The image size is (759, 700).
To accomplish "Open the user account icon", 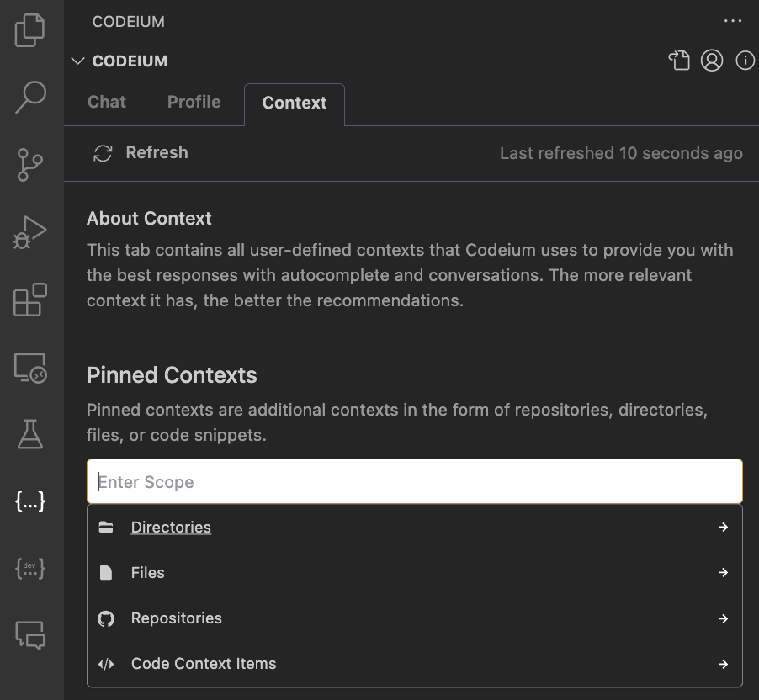I will [x=712, y=61].
